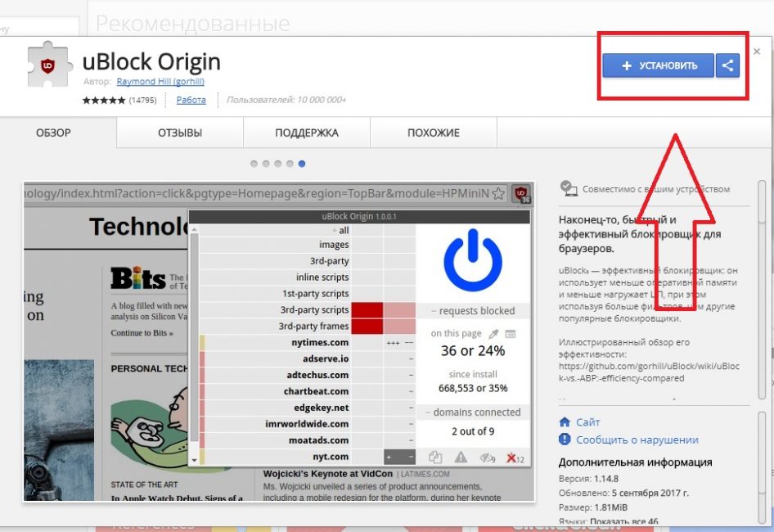
Task: Toggle the crossed-eye cosmetic filtering icon
Action: pyautogui.click(x=487, y=458)
